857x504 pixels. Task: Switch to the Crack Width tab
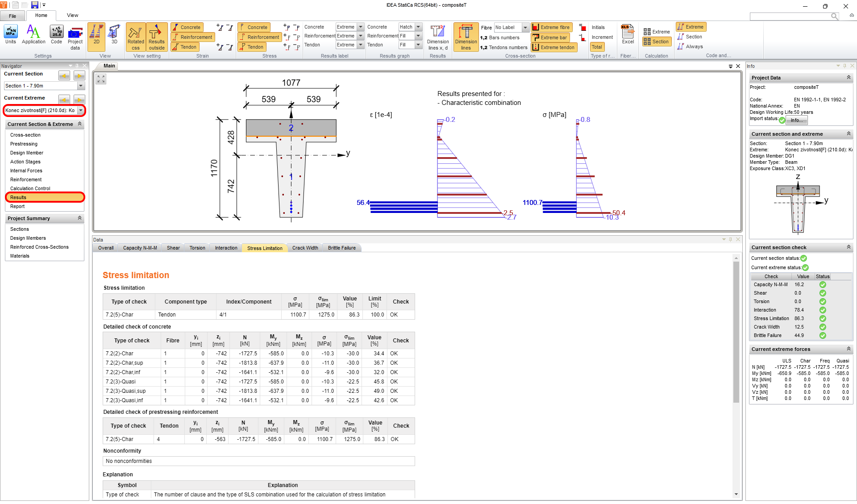click(304, 248)
